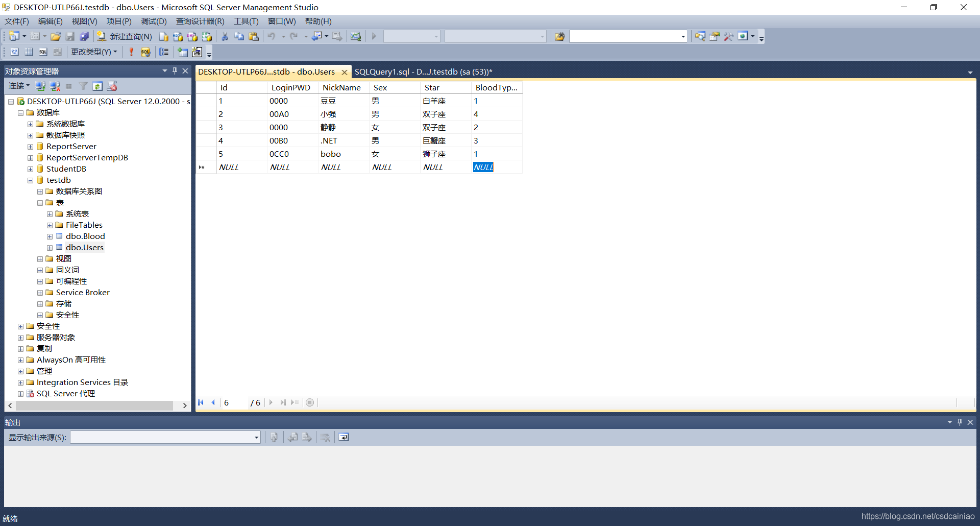Image resolution: width=980 pixels, height=526 pixels.
Task: Click the Find in Files binoculars icon
Action: coord(560,36)
